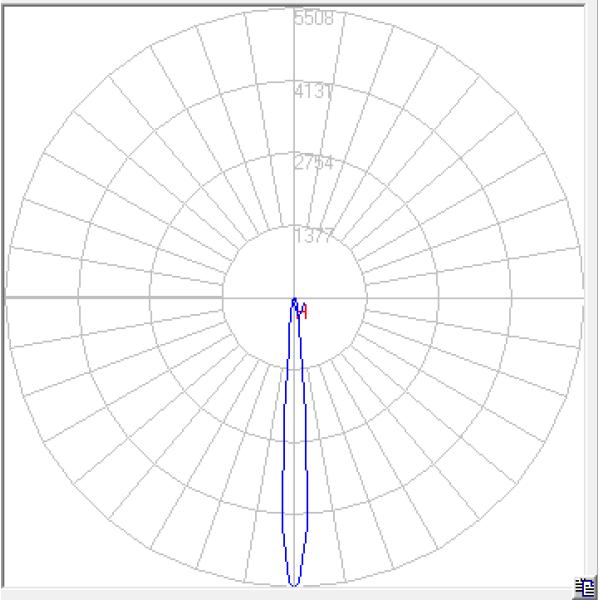Click the 4131 ring scale label
The width and height of the screenshot is (600, 600).
[313, 91]
